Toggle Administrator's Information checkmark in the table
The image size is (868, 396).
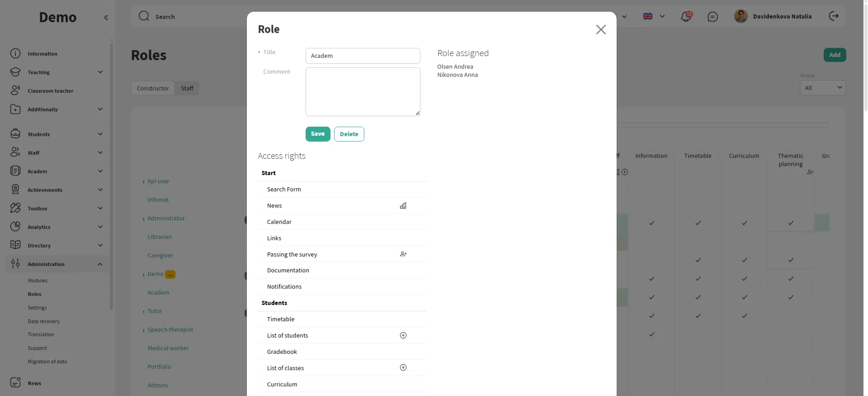651,223
